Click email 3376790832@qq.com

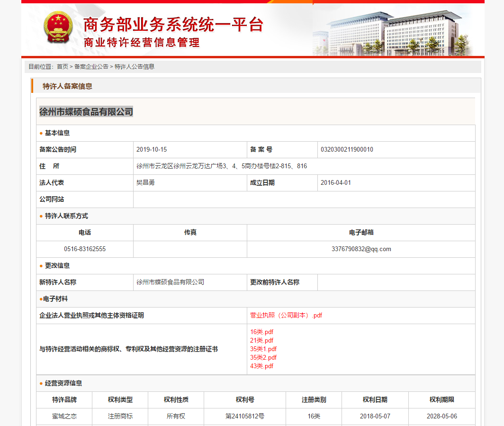(361, 249)
